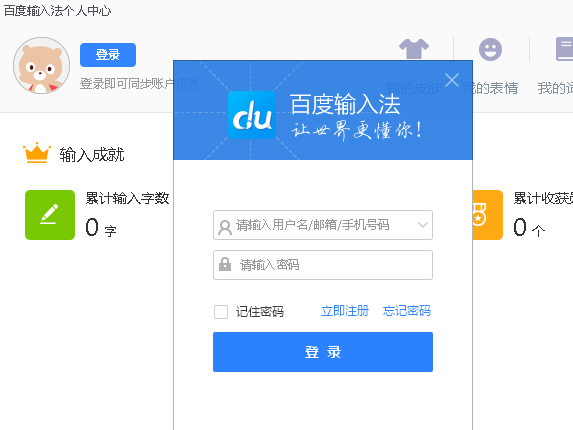Focus the password input field
The image size is (573, 430).
coord(323,265)
